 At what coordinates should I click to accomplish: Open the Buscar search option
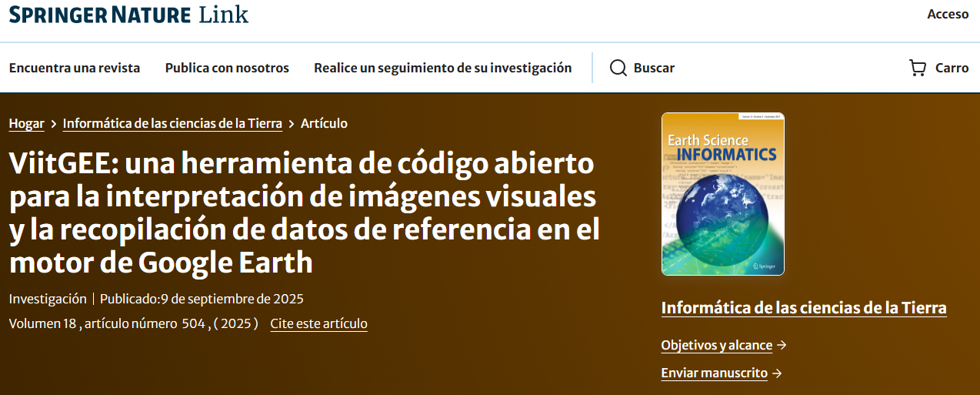(654, 68)
